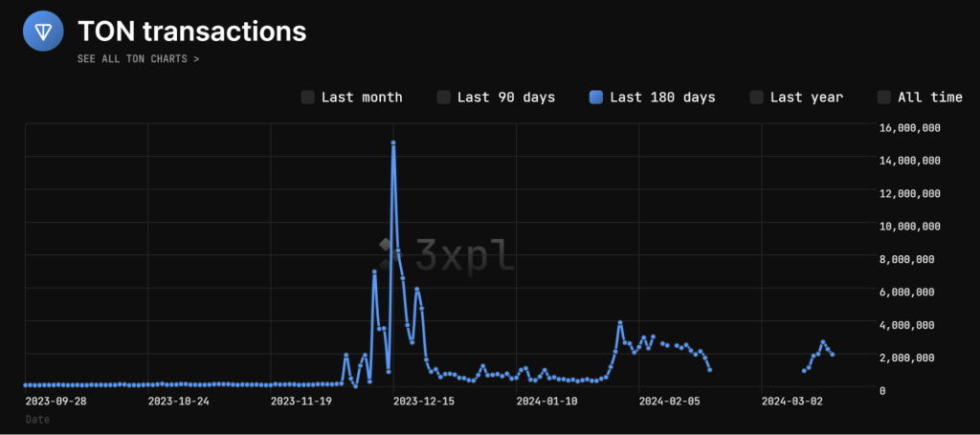The width and height of the screenshot is (980, 435).
Task: Click the 16,000,000 y-axis label
Action: (909, 127)
